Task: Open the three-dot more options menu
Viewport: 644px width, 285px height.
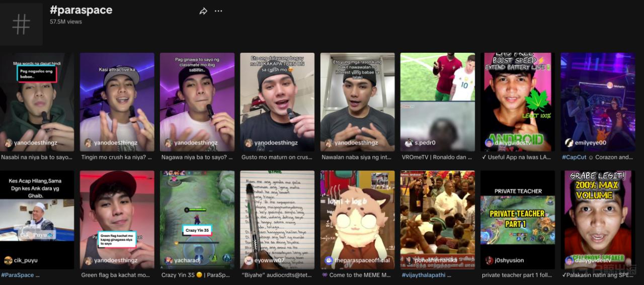Action: [218, 11]
